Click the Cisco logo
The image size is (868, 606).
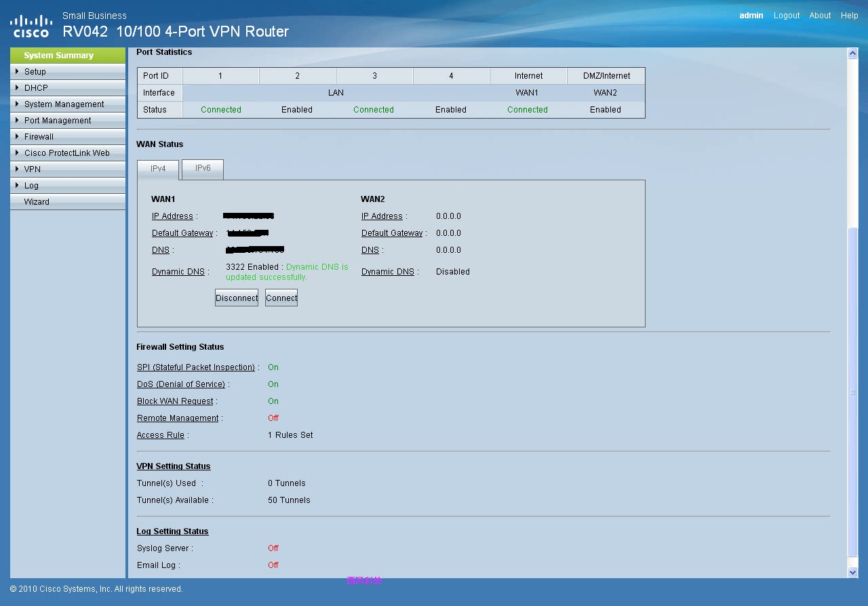click(x=31, y=26)
